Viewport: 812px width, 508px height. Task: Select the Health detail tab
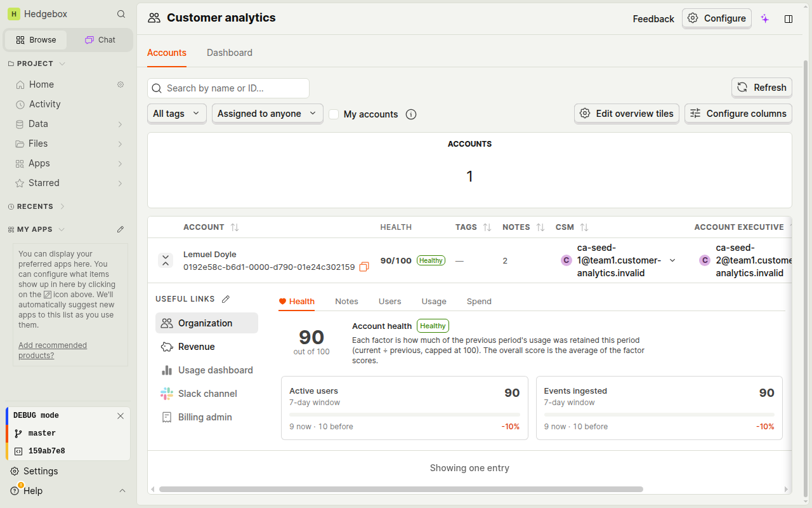tap(297, 301)
